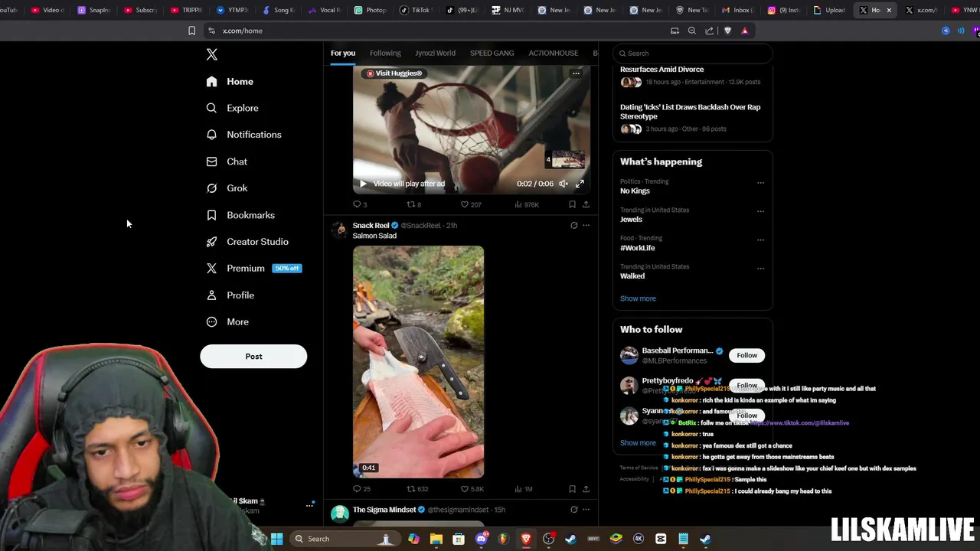The height and width of the screenshot is (551, 980).
Task: Bookmark the Huggies ad post
Action: 572,204
